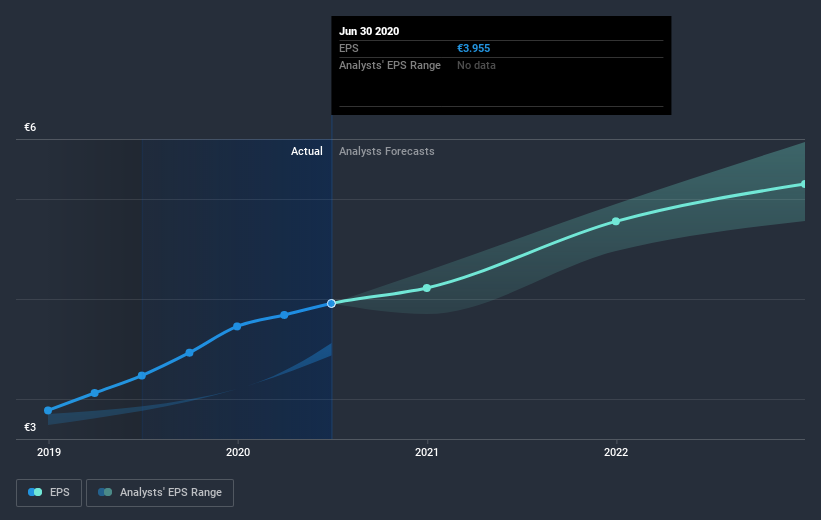The height and width of the screenshot is (520, 821).
Task: Click the EPS legend color icon
Action: click(35, 492)
